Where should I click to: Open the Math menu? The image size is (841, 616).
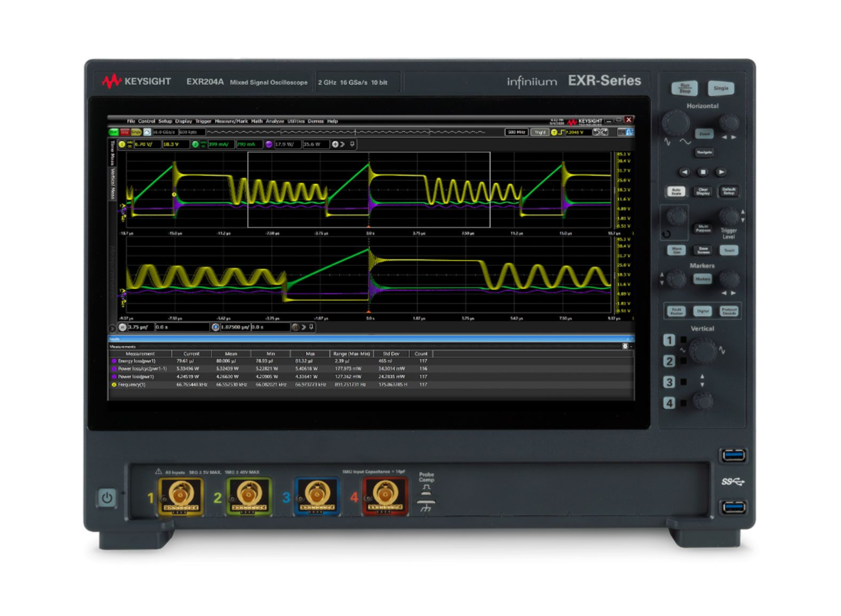pos(257,121)
